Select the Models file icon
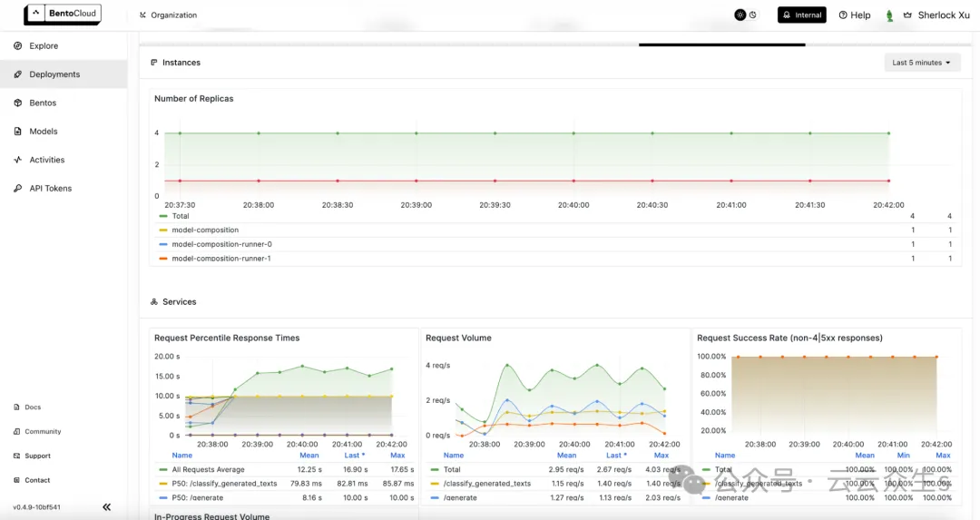The width and height of the screenshot is (980, 520). click(x=18, y=132)
